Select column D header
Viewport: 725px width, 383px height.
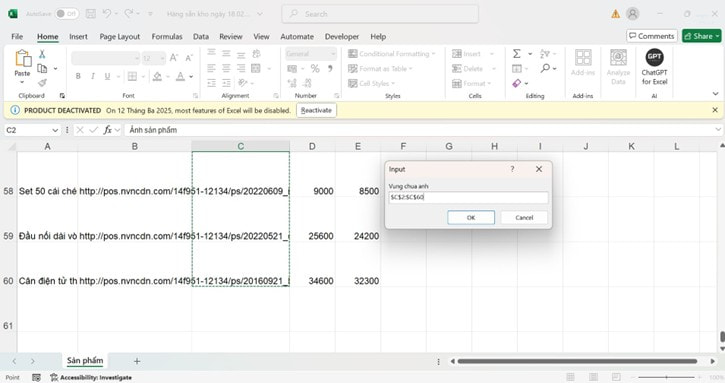click(312, 146)
